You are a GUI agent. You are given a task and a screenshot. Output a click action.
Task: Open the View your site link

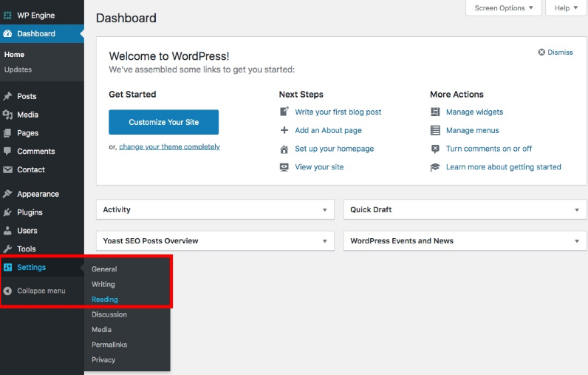(x=319, y=167)
